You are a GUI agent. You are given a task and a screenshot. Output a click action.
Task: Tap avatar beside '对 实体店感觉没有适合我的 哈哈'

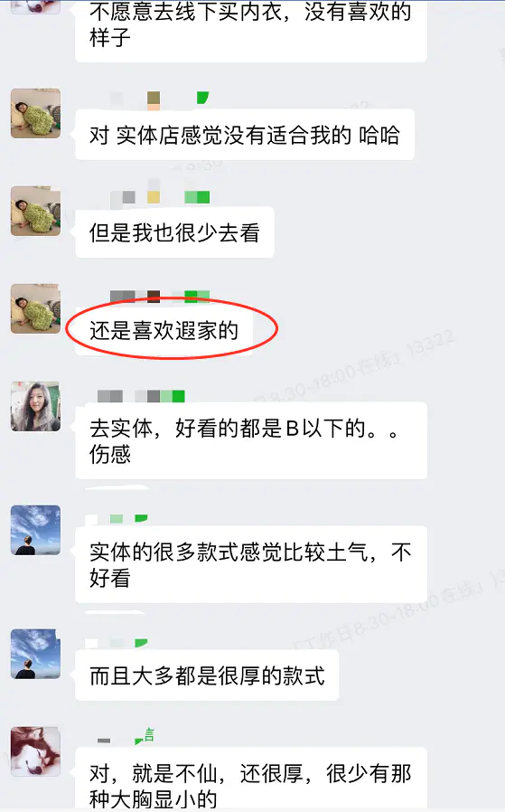click(x=36, y=113)
